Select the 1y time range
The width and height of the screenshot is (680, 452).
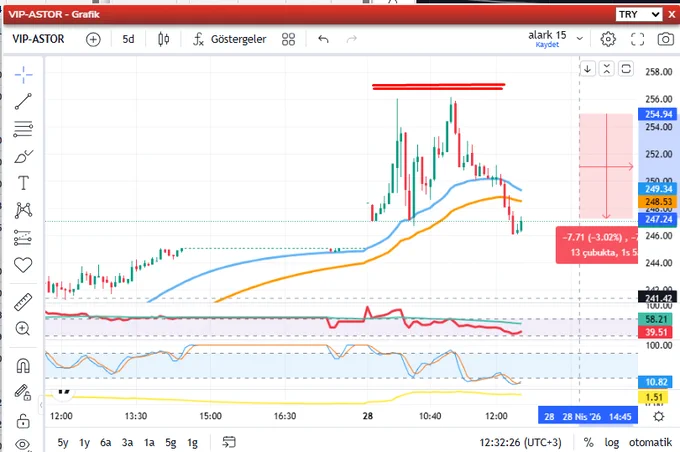(84, 442)
